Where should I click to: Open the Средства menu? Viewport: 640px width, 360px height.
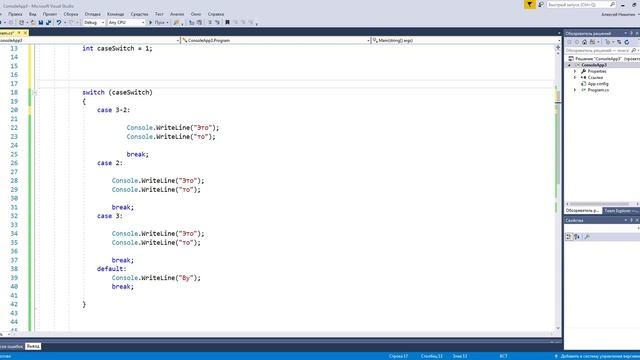coord(139,14)
